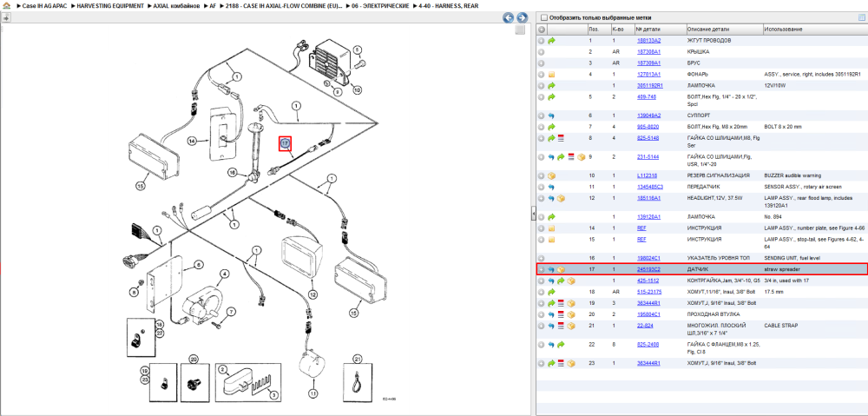Open the 2188 - CASE IH AXIAL-FLOW COMBINE breadcrumb

284,5
